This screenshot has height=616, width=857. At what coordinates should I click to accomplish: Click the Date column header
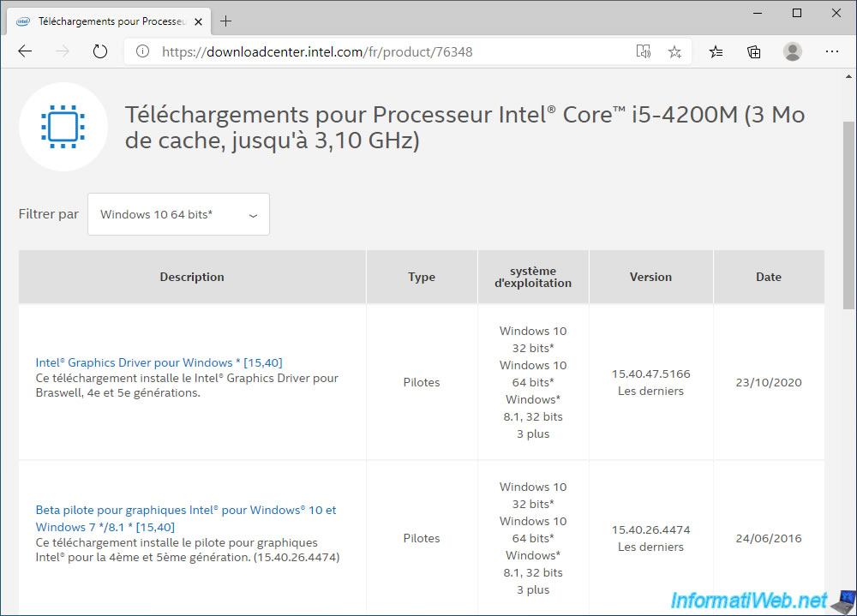[x=769, y=277]
